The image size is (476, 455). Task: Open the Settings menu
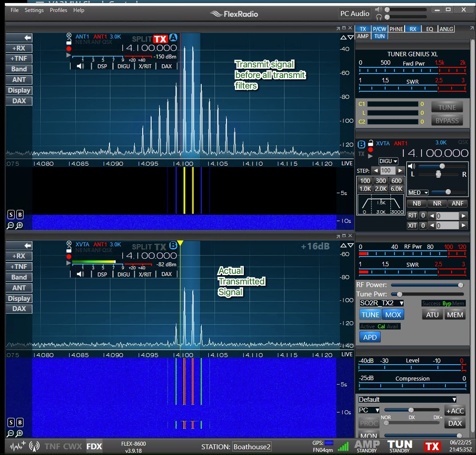pyautogui.click(x=34, y=10)
